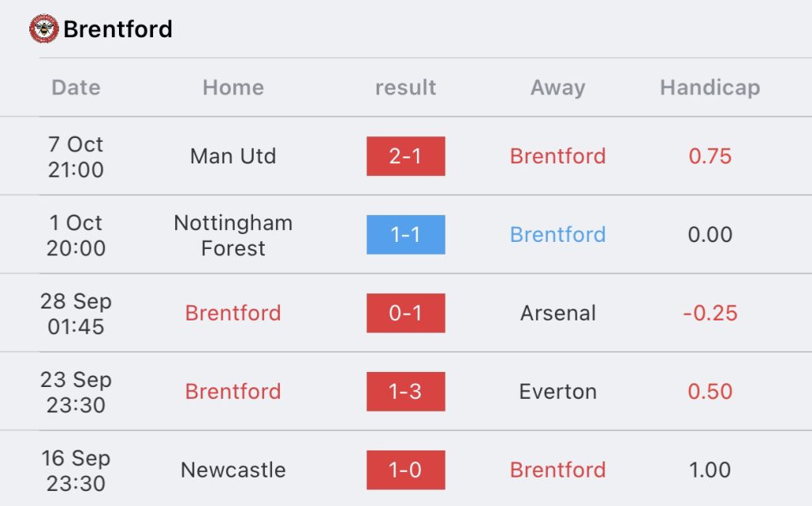Click Man Utd home team name
Image resolution: width=812 pixels, height=506 pixels.
233,156
